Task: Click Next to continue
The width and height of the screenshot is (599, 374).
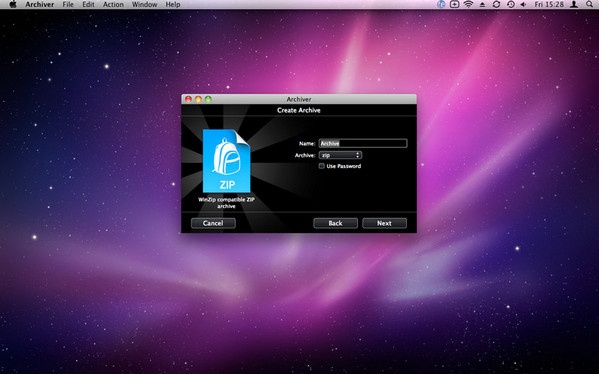Action: pos(384,223)
